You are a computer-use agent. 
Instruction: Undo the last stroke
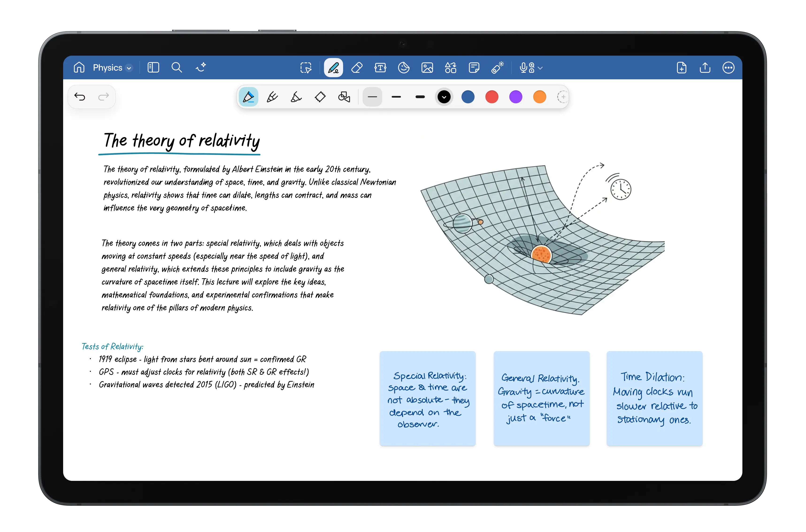pyautogui.click(x=80, y=97)
